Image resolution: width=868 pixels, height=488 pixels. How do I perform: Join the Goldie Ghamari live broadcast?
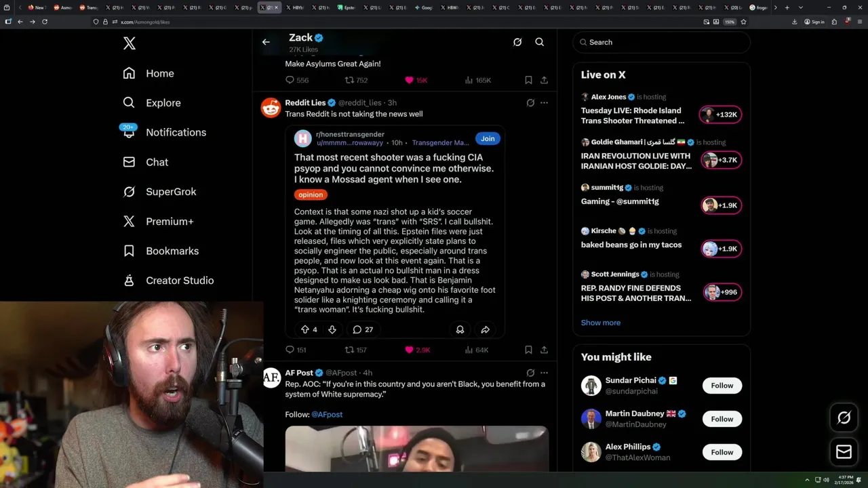point(721,160)
